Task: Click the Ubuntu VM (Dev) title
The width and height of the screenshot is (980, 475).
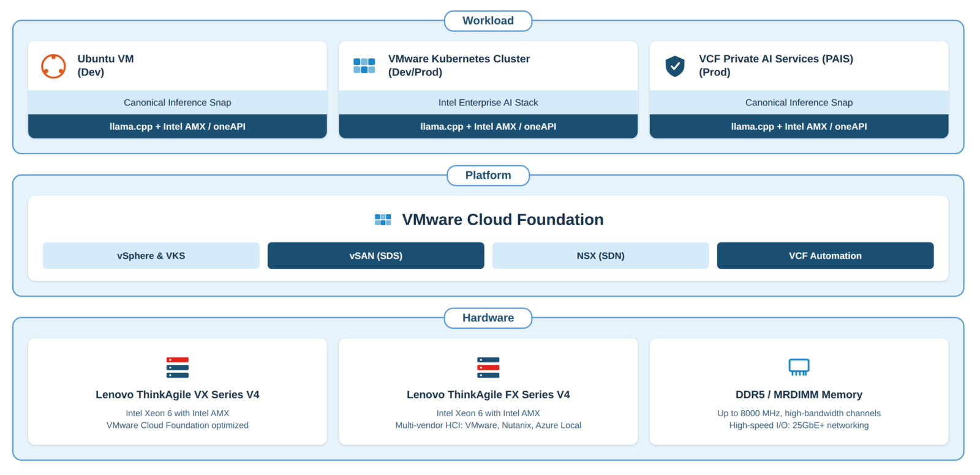Action: [x=105, y=65]
